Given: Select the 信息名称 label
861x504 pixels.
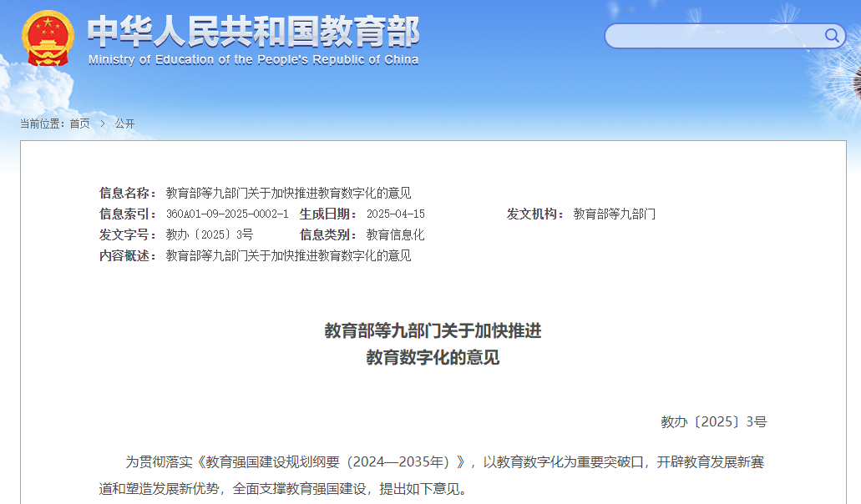Looking at the screenshot, I should pyautogui.click(x=128, y=193).
